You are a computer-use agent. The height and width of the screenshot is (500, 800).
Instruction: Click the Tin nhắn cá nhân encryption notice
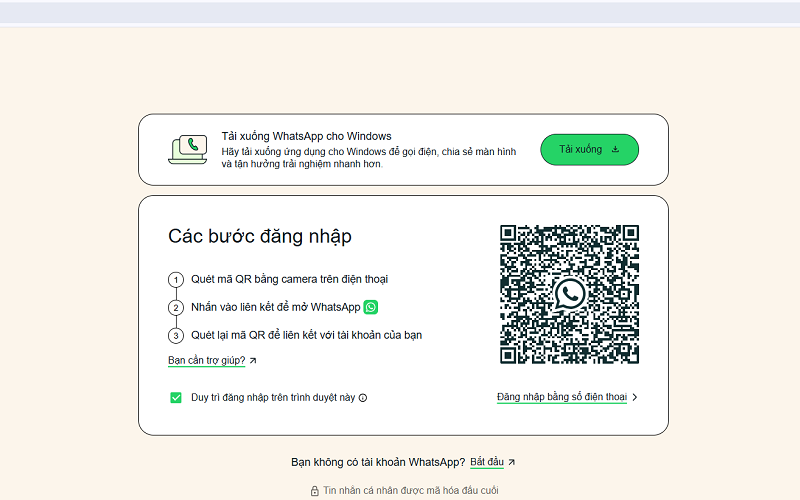pos(410,491)
